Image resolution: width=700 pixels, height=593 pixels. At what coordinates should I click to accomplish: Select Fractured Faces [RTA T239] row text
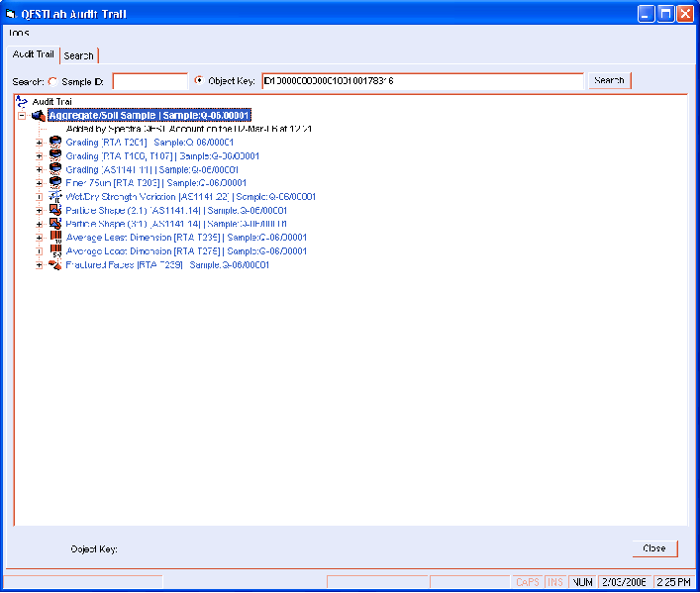click(x=167, y=264)
